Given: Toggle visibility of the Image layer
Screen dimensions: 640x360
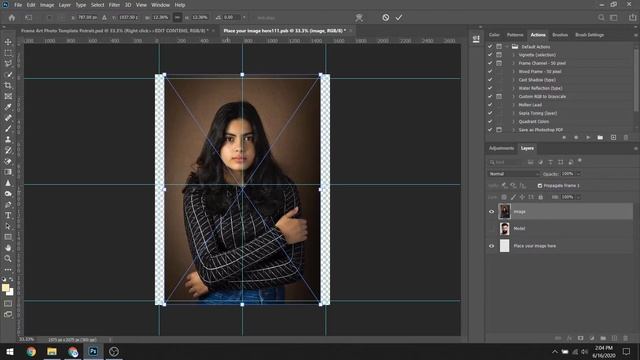Looking at the screenshot, I should click(x=491, y=211).
